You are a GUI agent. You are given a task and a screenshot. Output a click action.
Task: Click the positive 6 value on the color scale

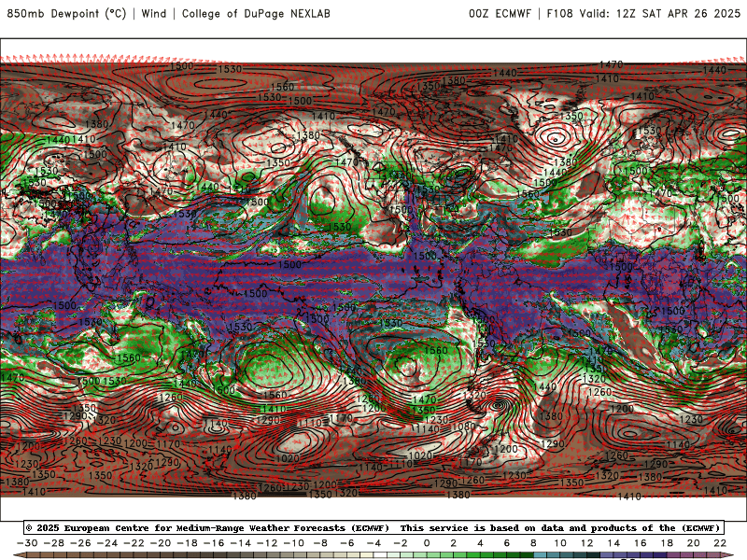point(507,543)
